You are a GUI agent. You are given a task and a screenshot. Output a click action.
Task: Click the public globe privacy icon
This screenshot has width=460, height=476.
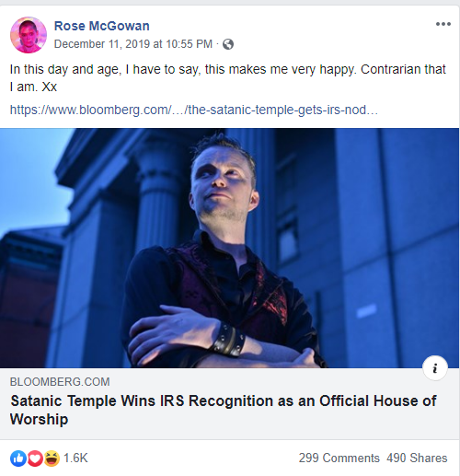pyautogui.click(x=228, y=44)
